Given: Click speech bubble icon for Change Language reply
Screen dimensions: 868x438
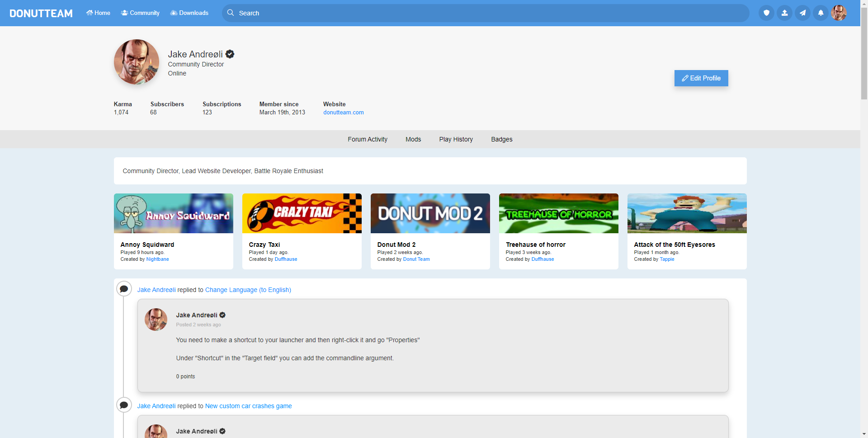Looking at the screenshot, I should pyautogui.click(x=124, y=289).
